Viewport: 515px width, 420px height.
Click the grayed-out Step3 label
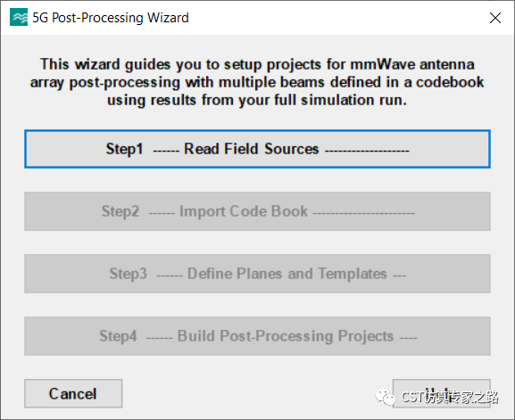click(129, 274)
